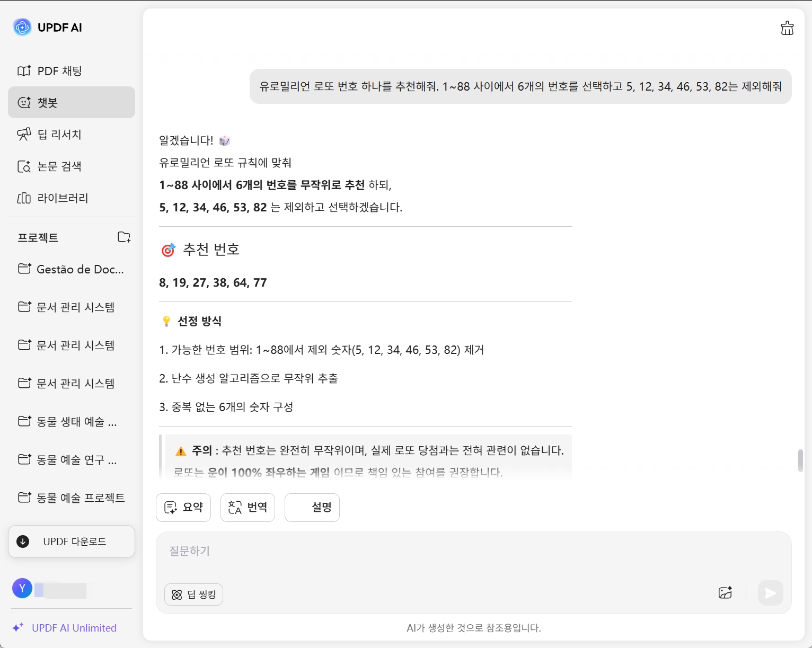Clear the chat with the broom icon
This screenshot has width=812, height=648.
787,28
